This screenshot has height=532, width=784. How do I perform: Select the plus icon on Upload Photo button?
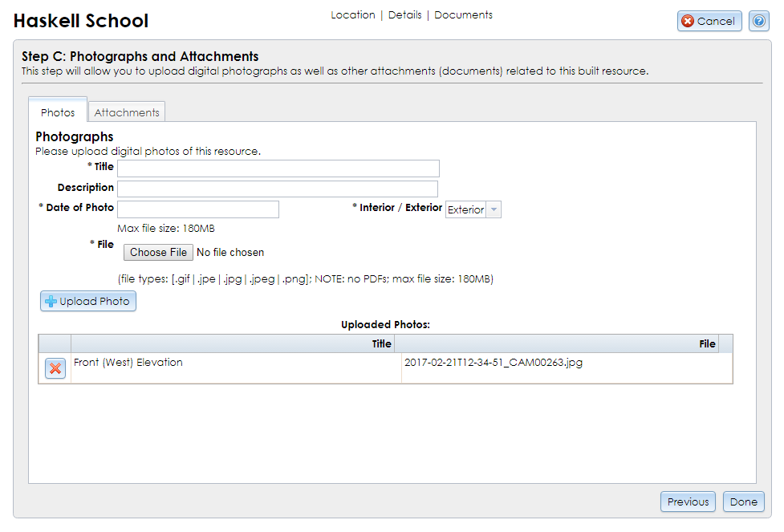(51, 301)
